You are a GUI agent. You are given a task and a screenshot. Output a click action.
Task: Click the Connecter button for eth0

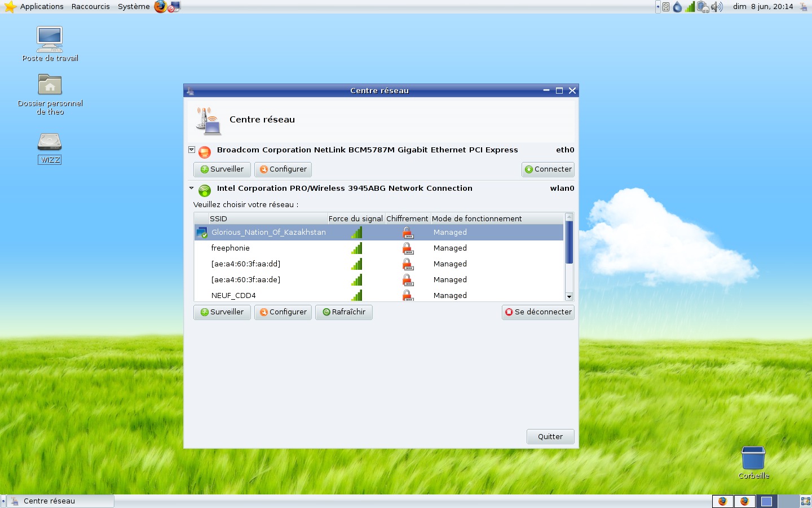tap(548, 169)
